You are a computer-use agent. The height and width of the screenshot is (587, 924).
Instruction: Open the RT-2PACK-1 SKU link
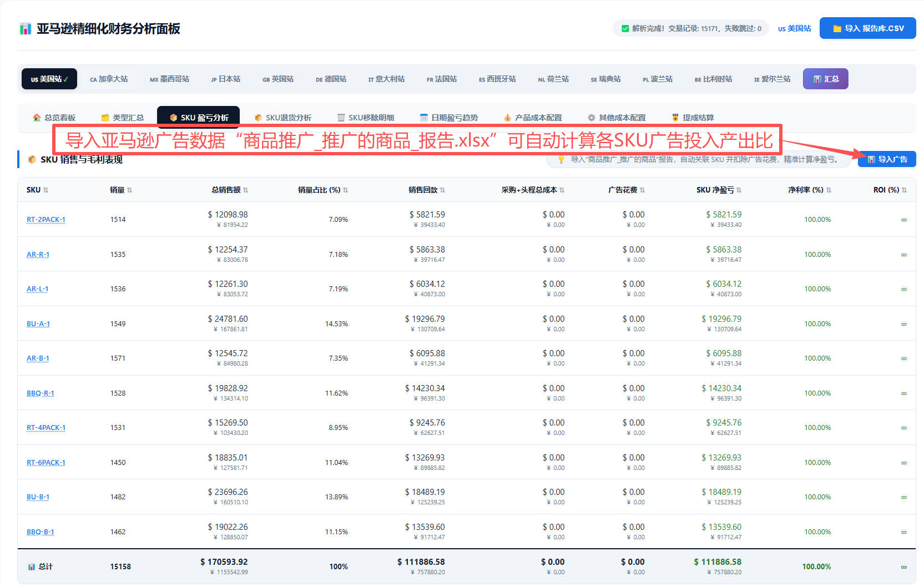coord(46,220)
